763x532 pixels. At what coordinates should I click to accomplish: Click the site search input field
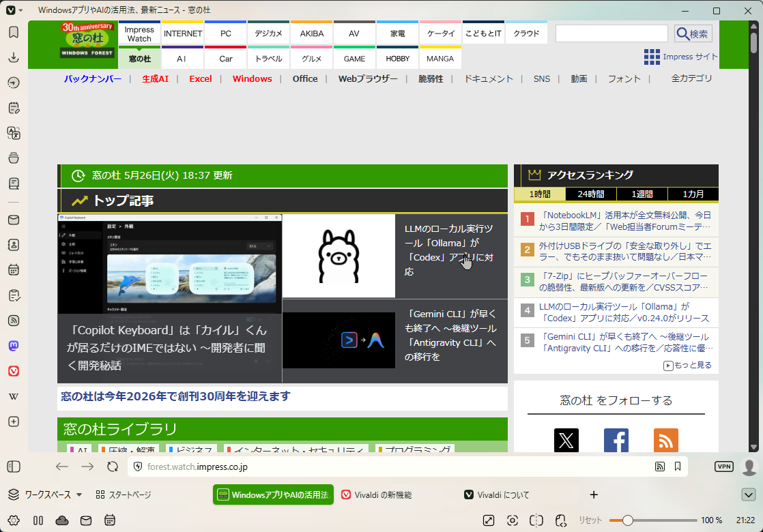611,33
